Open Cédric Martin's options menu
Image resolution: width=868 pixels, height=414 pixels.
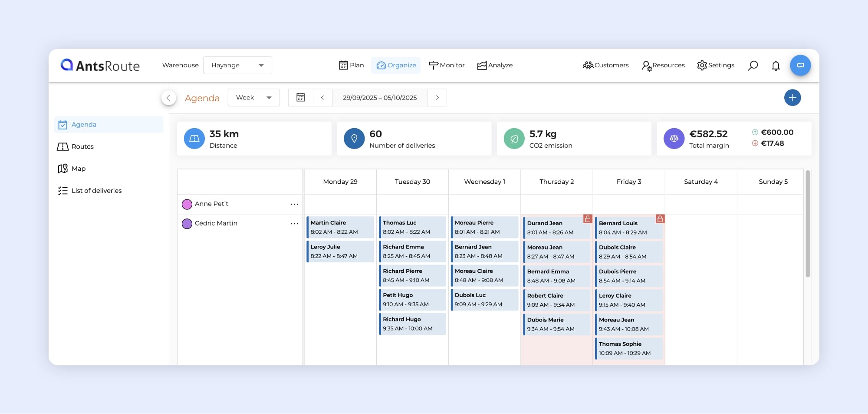click(294, 224)
